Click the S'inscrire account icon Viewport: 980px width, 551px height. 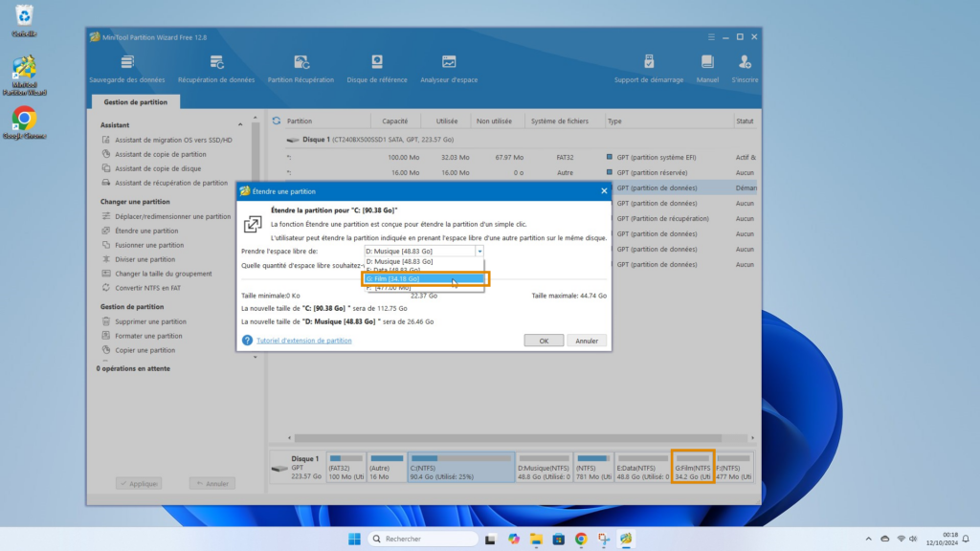click(x=745, y=69)
